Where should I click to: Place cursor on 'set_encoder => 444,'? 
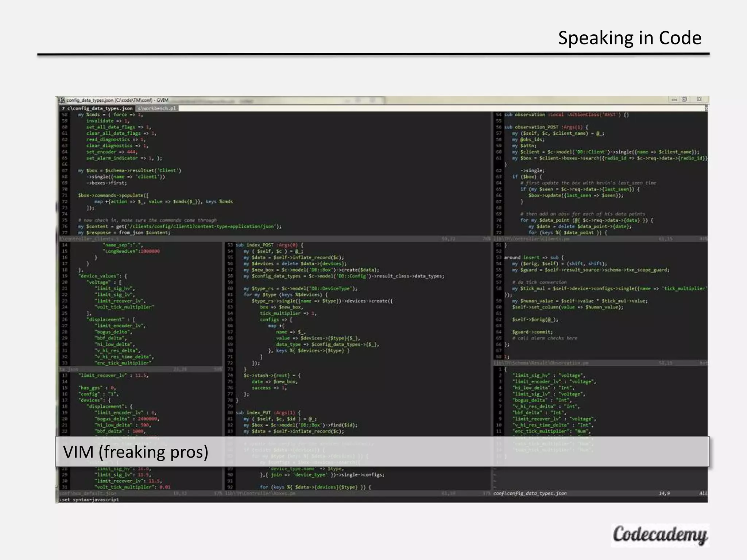(x=112, y=152)
